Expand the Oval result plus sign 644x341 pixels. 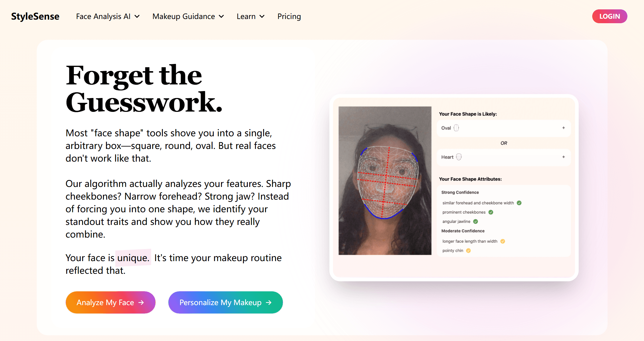[x=563, y=128]
